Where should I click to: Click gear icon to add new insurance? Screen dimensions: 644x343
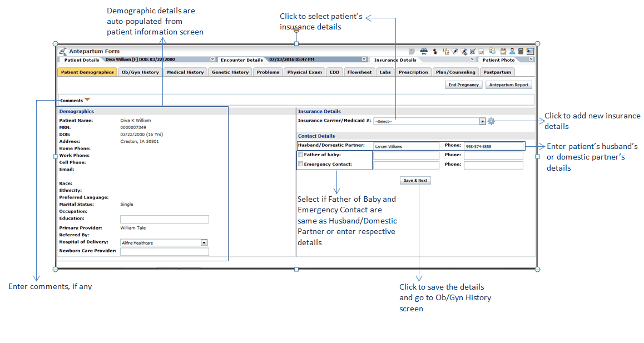491,121
